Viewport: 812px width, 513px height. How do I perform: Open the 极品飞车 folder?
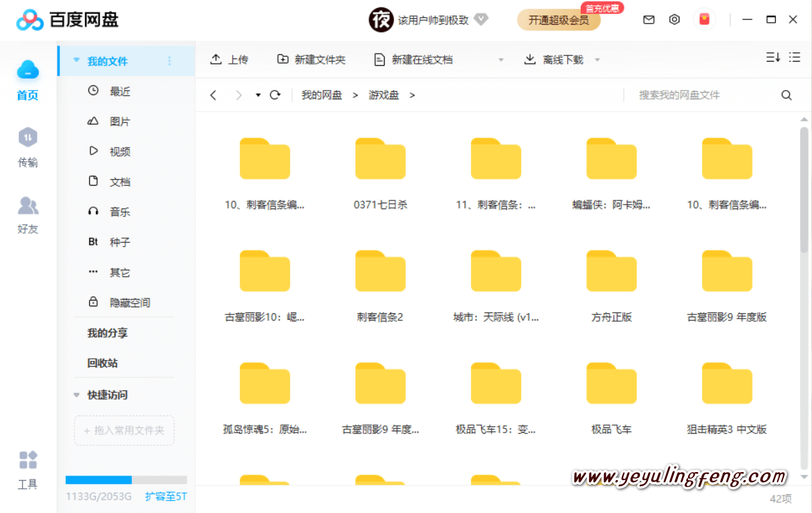pyautogui.click(x=612, y=398)
